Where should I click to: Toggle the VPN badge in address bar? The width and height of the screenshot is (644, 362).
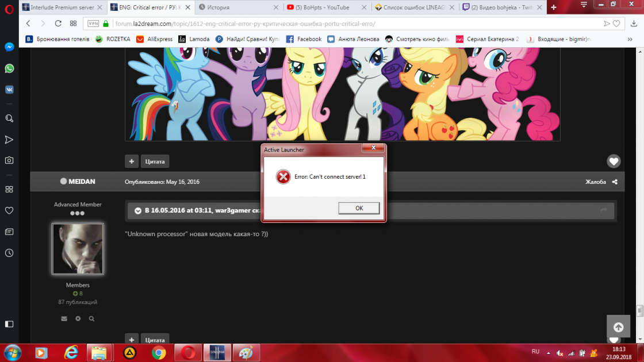[x=93, y=24]
